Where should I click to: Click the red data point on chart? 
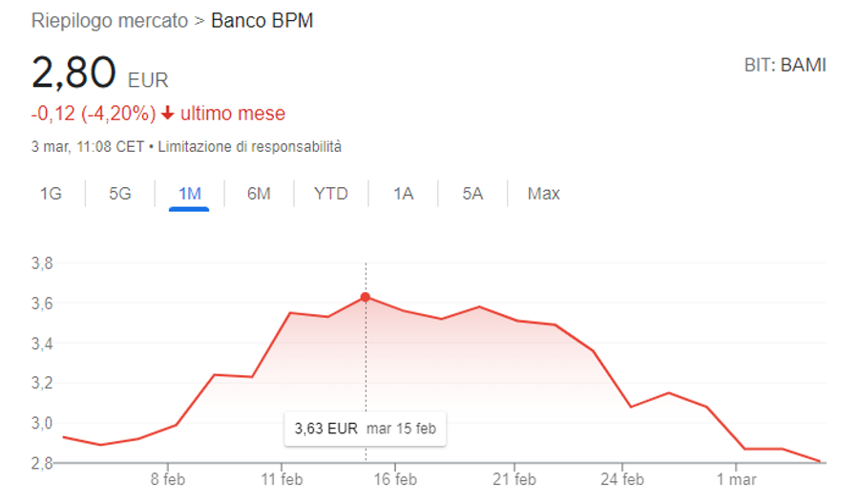(x=366, y=297)
